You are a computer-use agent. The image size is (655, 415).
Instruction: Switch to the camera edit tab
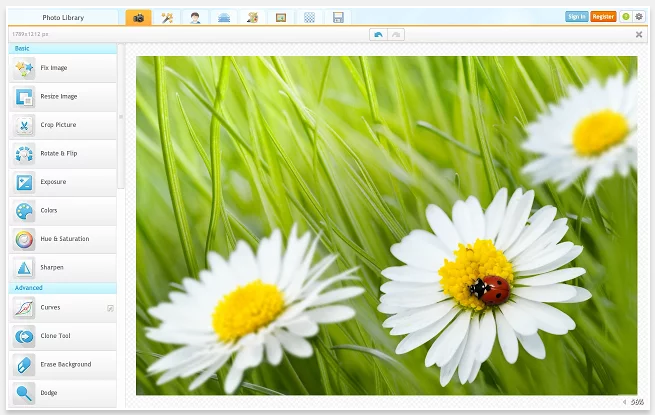139,17
